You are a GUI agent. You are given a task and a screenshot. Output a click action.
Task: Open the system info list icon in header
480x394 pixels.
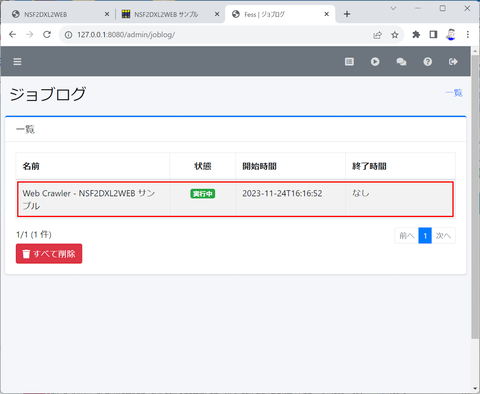[x=349, y=62]
